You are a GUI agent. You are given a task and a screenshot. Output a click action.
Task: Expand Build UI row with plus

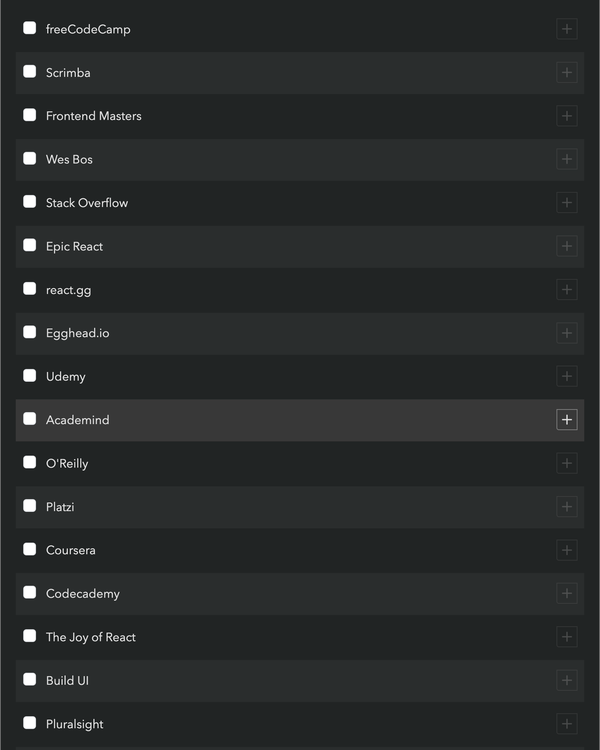(x=566, y=680)
